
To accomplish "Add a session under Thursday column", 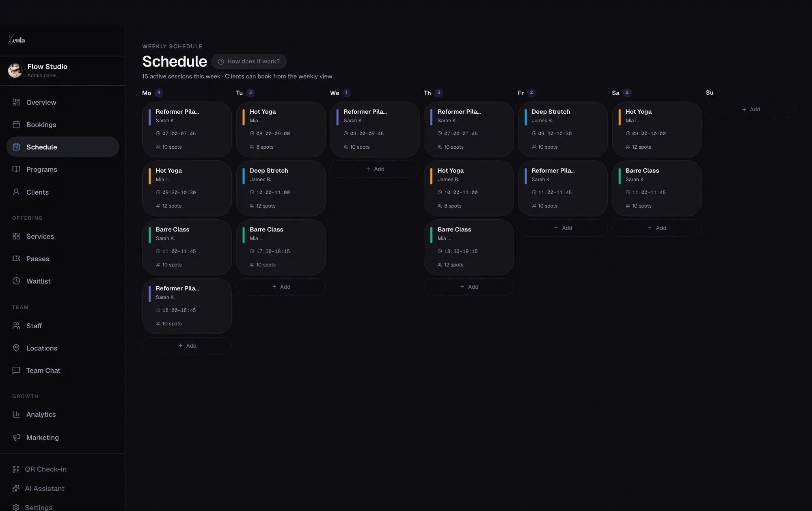I will tap(469, 287).
